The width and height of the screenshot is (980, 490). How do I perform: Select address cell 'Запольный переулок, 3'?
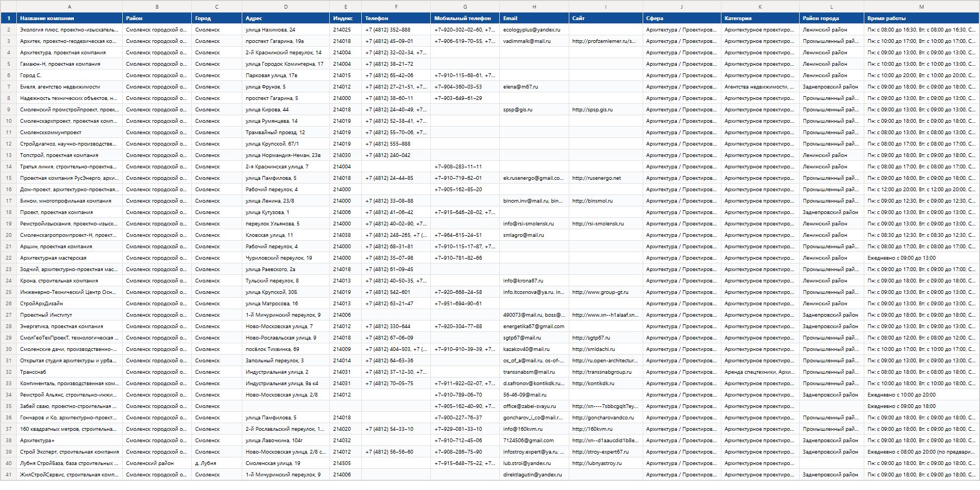click(286, 360)
